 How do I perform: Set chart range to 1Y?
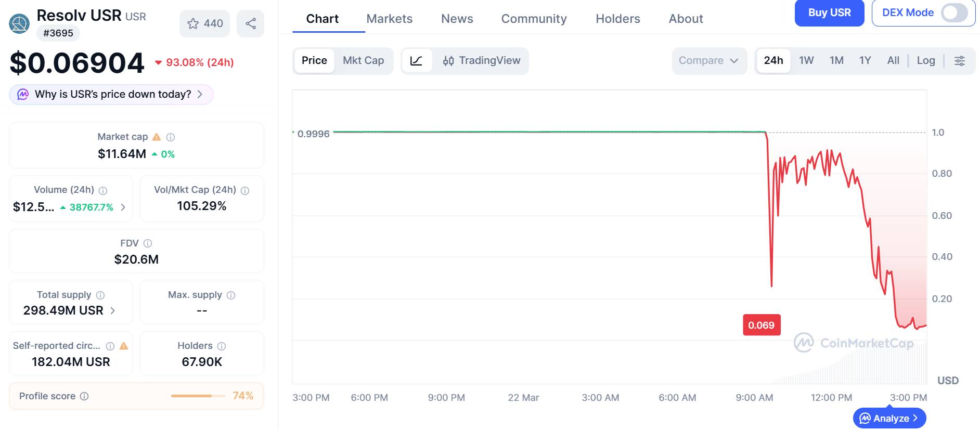coord(865,61)
